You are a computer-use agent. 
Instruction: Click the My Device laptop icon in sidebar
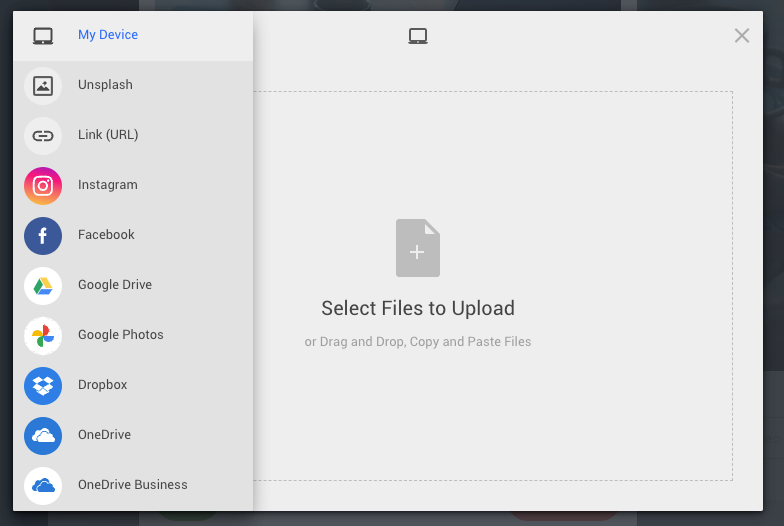[x=43, y=36]
